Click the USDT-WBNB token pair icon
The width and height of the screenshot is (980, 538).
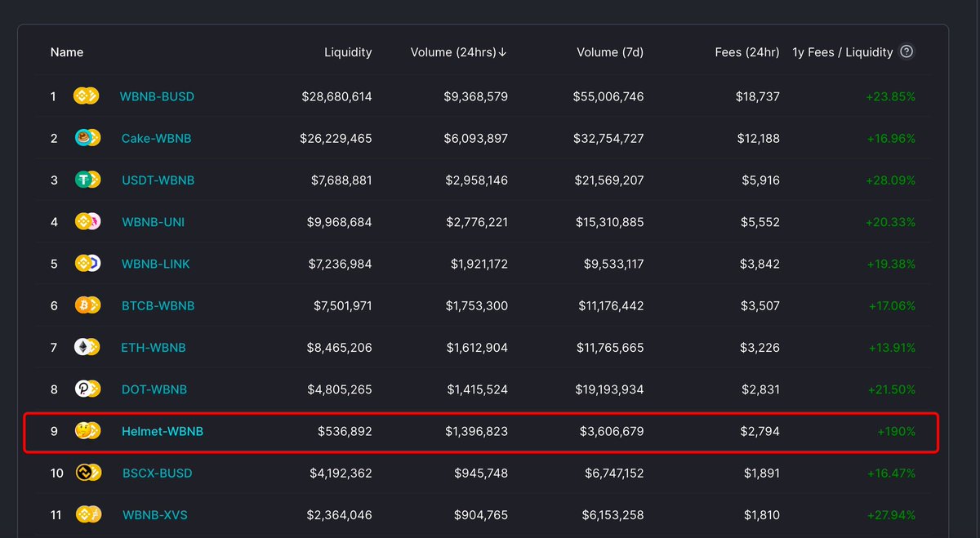[x=87, y=180]
